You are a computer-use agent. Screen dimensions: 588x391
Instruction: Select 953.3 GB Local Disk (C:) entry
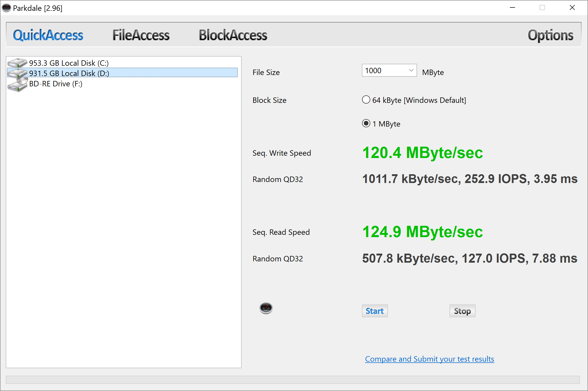pyautogui.click(x=69, y=63)
